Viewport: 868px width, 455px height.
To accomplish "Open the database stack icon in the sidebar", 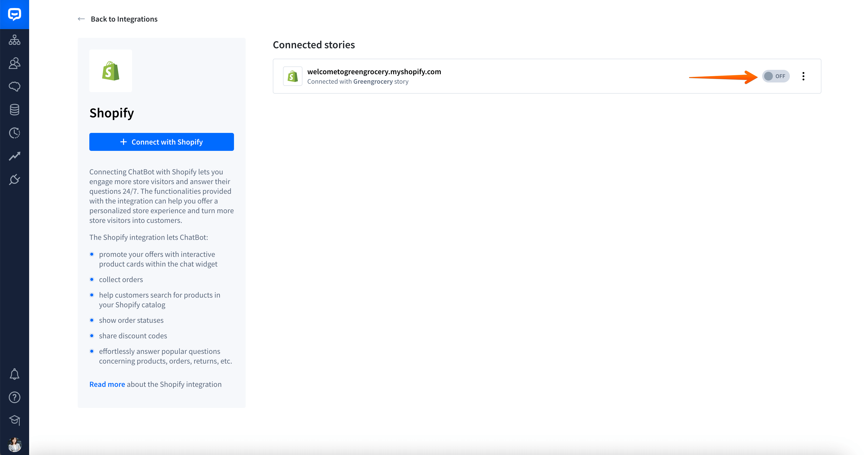I will tap(15, 109).
